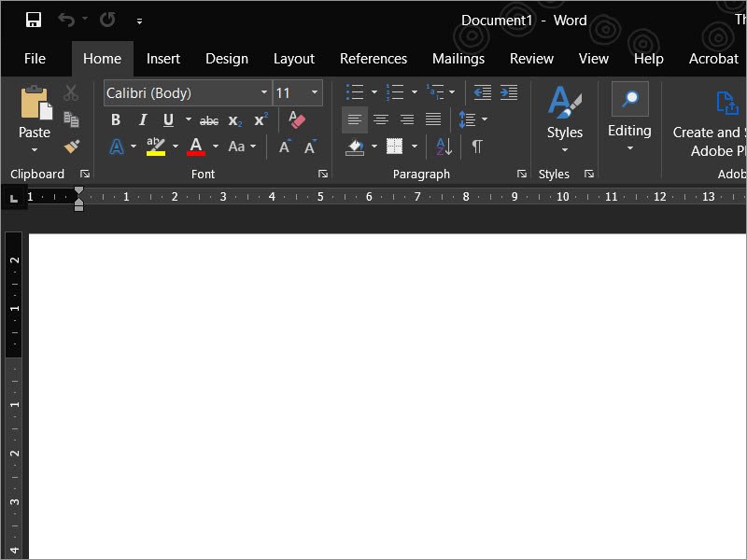Click the Clear All Formatting eraser icon

(296, 119)
